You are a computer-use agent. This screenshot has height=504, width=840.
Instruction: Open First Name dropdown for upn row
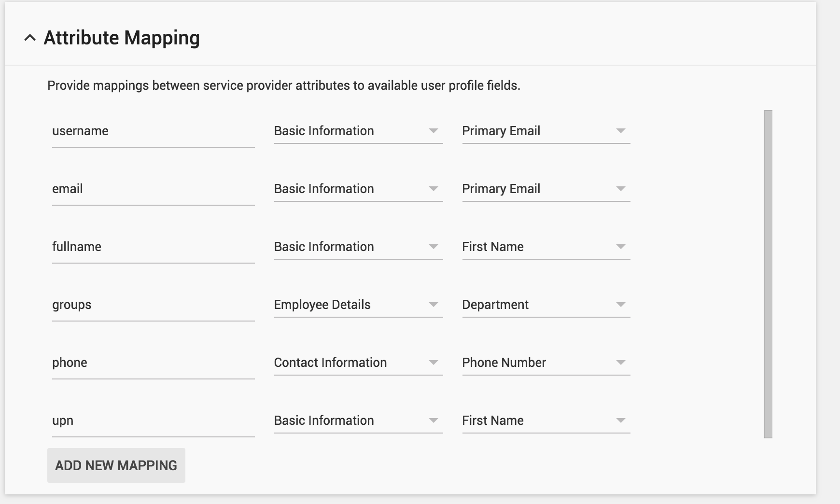(x=546, y=420)
